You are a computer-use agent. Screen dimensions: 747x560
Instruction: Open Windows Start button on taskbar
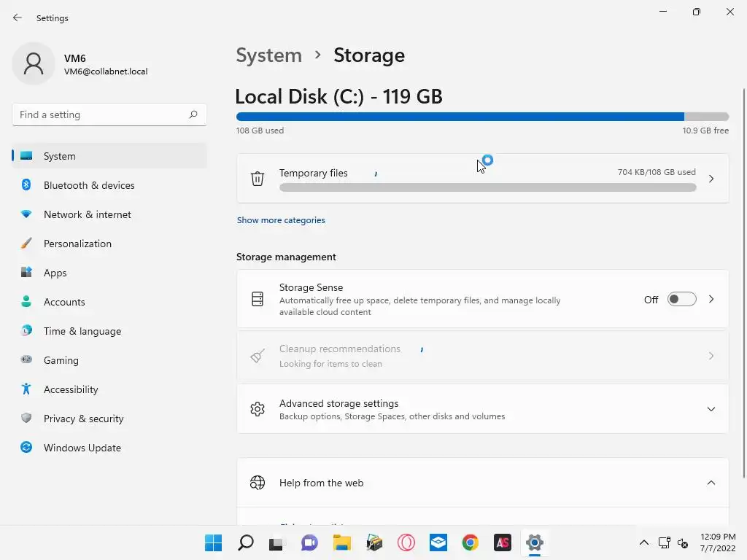tap(213, 542)
